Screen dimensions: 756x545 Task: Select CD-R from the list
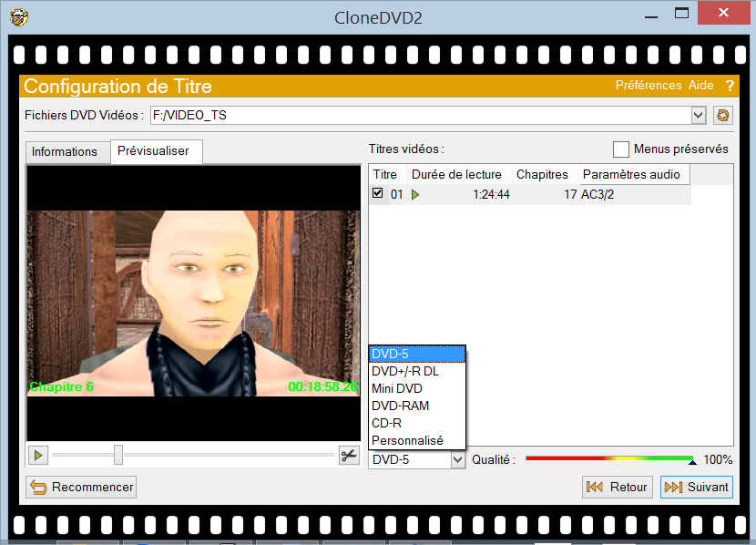417,423
